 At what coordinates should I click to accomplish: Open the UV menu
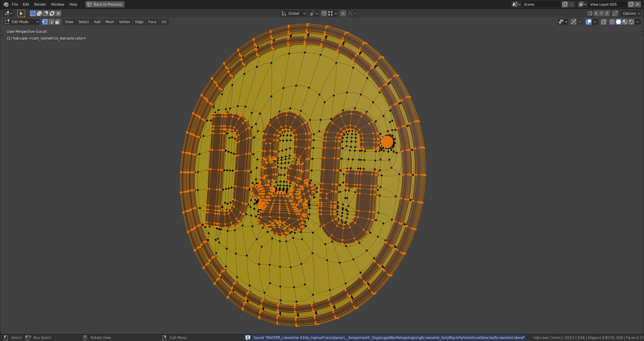coord(164,22)
